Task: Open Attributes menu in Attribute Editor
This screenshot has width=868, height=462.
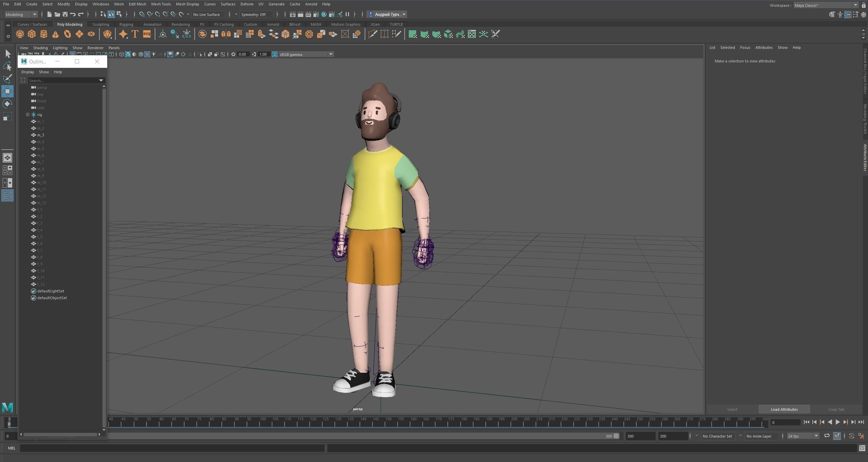Action: [x=764, y=47]
